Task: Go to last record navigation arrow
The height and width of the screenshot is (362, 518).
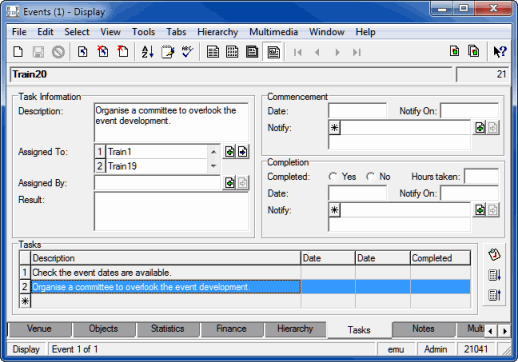Action: pos(357,52)
